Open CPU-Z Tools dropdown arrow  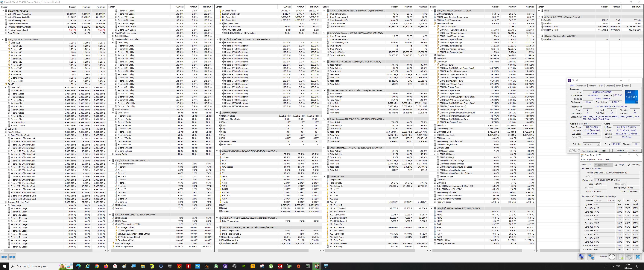tap(611, 151)
